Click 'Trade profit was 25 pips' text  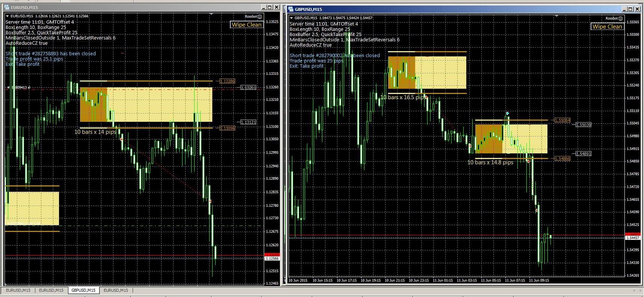(x=316, y=61)
